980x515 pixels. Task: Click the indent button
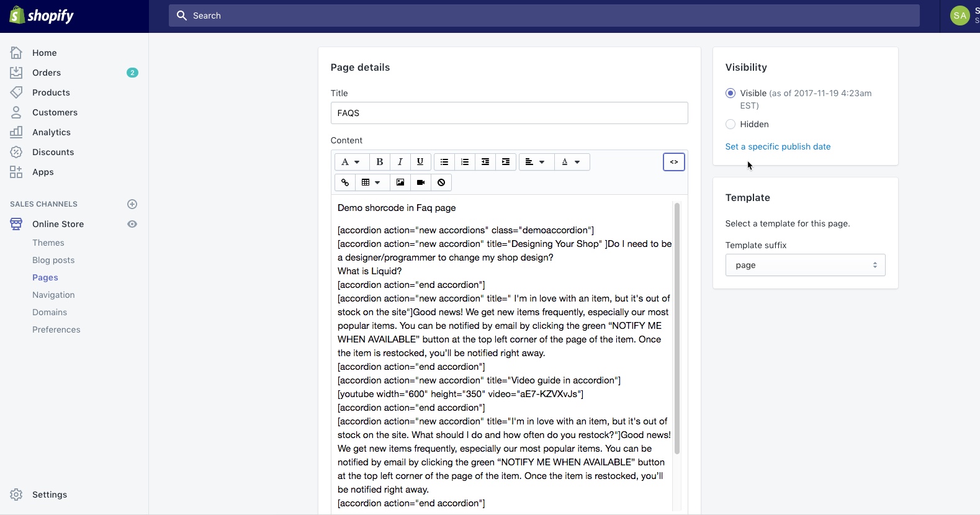[x=506, y=162]
